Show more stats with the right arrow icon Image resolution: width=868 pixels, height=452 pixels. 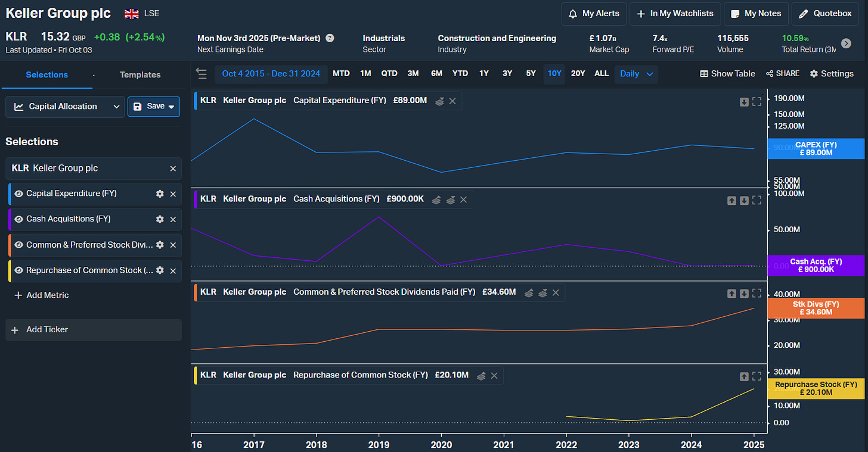846,43
